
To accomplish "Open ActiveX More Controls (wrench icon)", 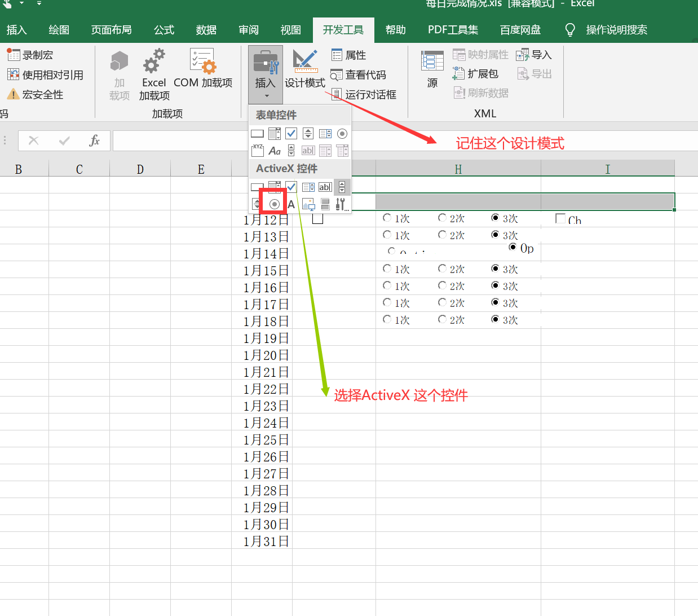I will coord(342,204).
